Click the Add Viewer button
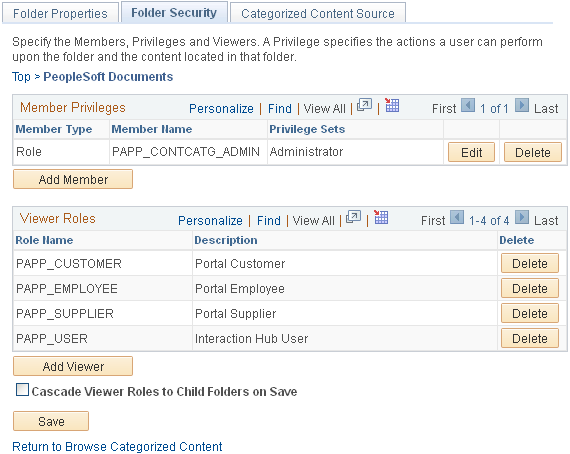This screenshot has height=454, width=570. [x=73, y=366]
